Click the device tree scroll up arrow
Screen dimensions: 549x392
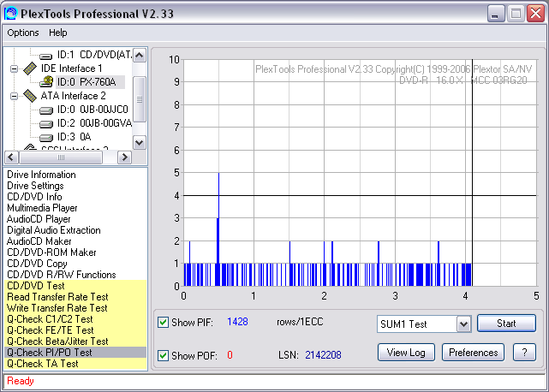[140, 56]
